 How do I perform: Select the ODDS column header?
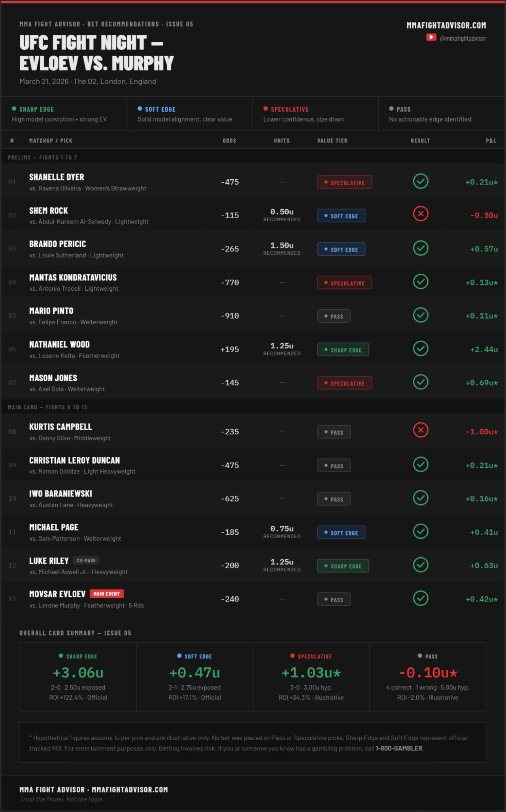[229, 141]
